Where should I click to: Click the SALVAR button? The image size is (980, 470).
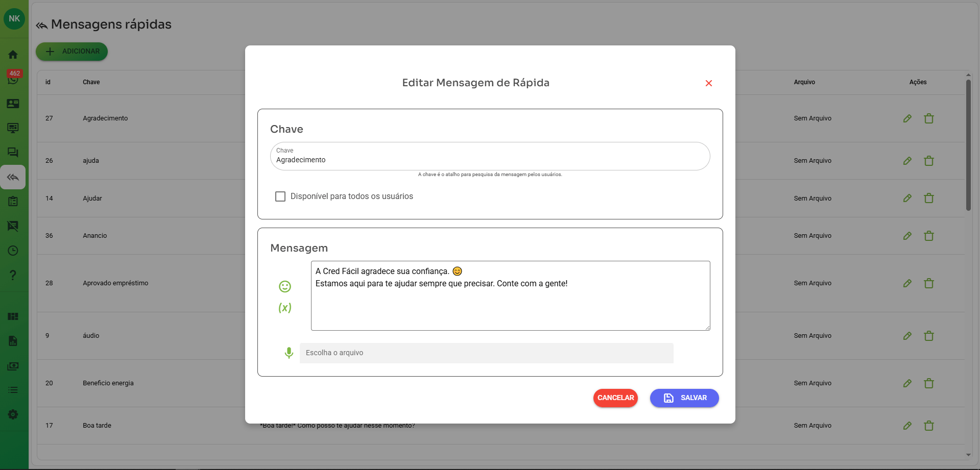(684, 398)
